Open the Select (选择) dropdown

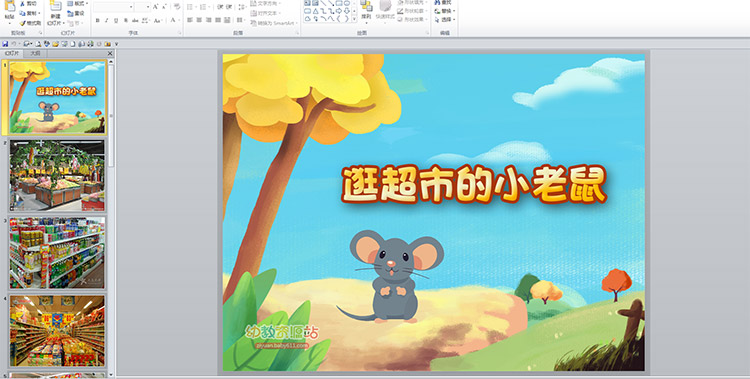pyautogui.click(x=445, y=20)
